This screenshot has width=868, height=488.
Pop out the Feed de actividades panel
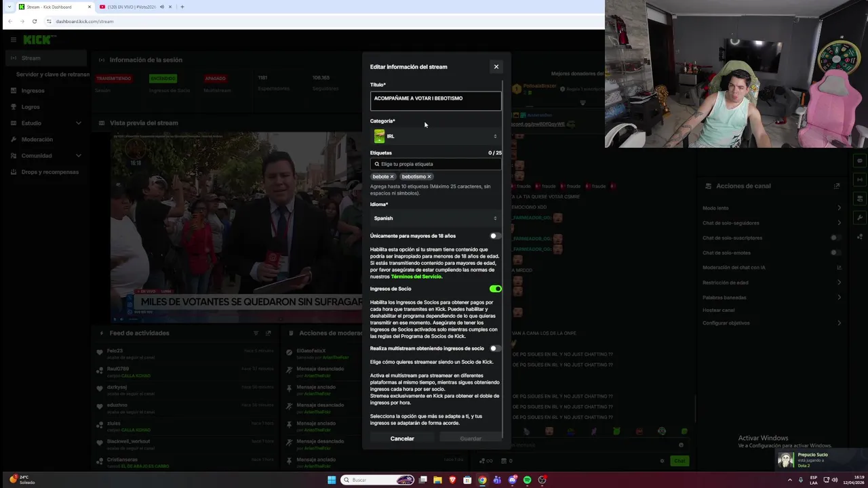[x=268, y=333]
